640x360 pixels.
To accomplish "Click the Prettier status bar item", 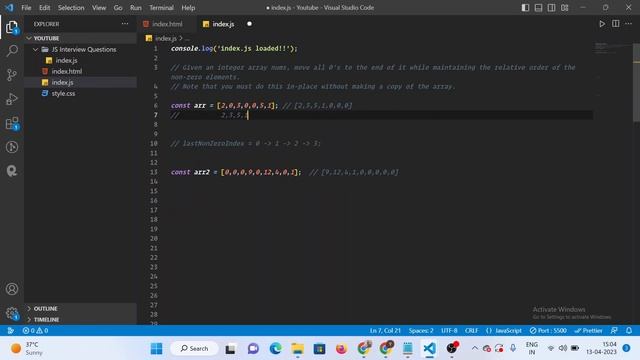I will [x=588, y=330].
